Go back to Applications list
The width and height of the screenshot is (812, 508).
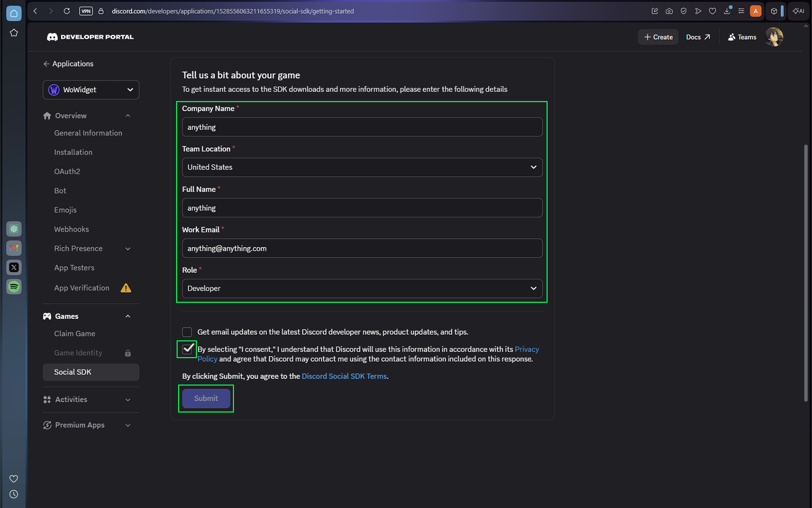click(69, 64)
